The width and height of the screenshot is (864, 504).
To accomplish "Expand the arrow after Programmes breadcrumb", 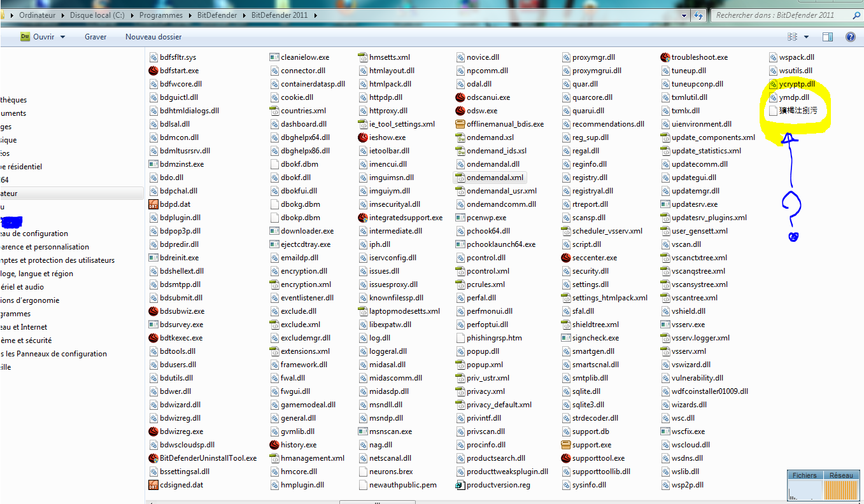I will 190,15.
